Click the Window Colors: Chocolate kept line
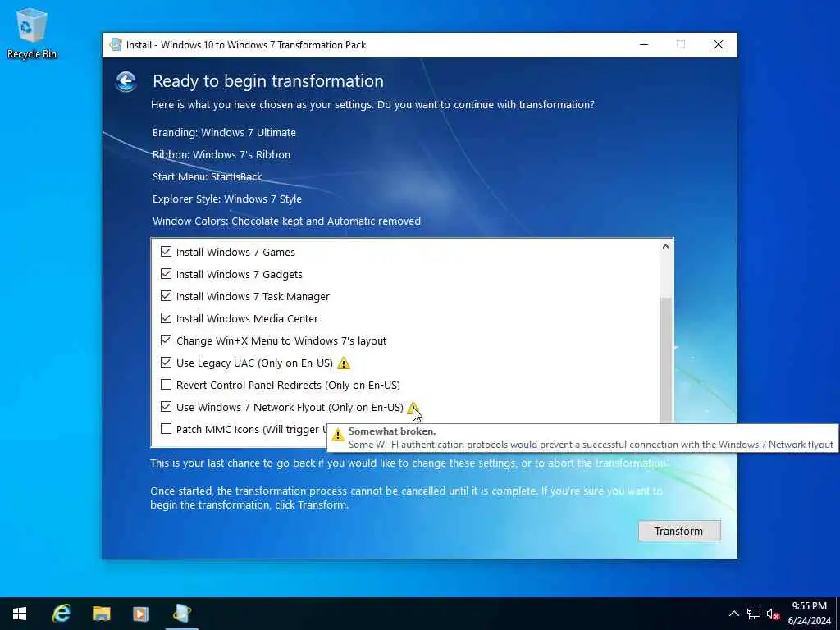Screen dimensions: 840x630 (286, 221)
